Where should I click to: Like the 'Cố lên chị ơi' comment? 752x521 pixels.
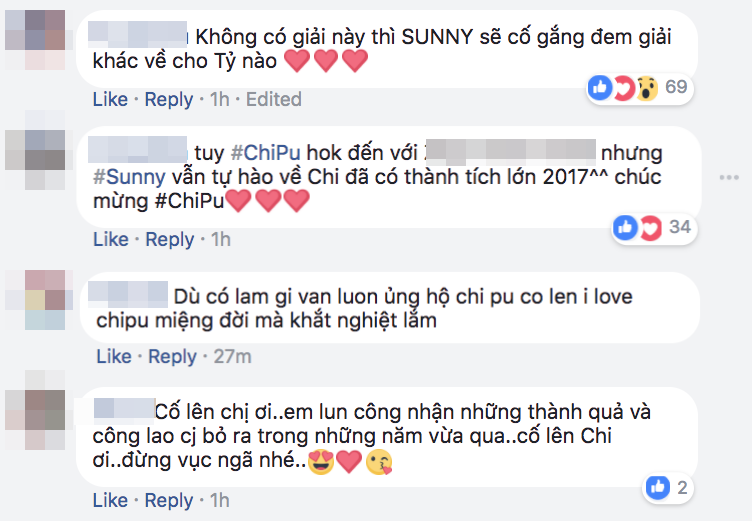click(110, 500)
